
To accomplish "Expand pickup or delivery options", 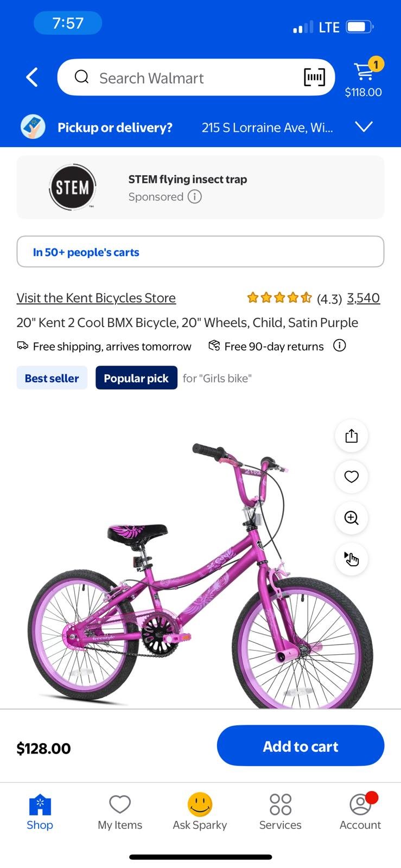I will 363,127.
